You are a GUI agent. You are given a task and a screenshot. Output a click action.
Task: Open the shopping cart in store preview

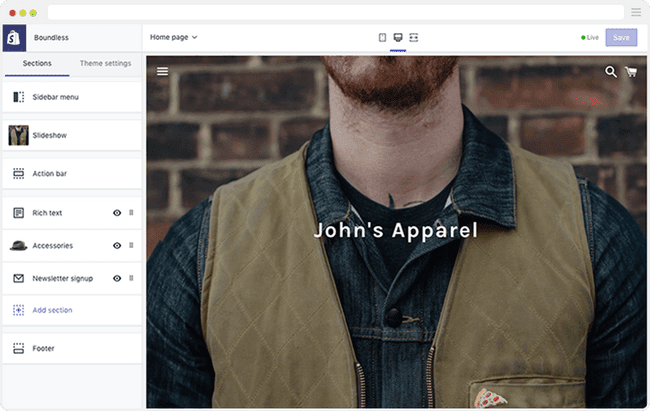coord(631,72)
